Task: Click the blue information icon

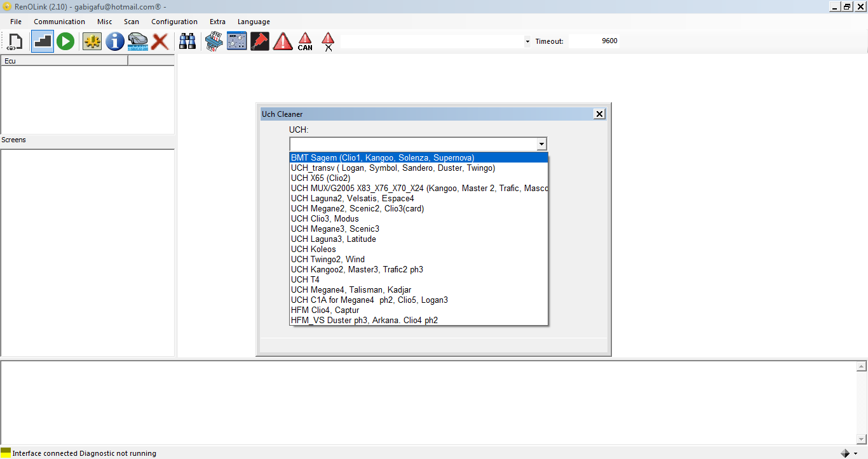Action: [115, 41]
